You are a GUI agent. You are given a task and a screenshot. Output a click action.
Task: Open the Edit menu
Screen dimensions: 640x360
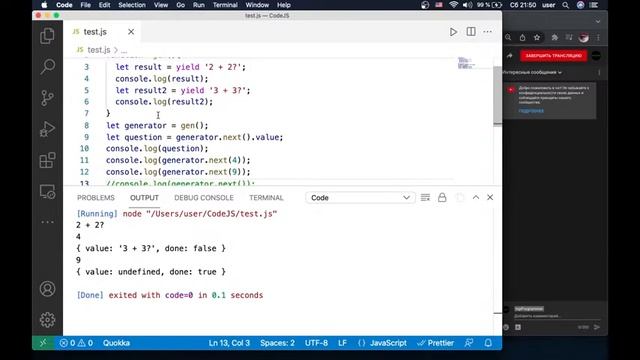[x=104, y=5]
